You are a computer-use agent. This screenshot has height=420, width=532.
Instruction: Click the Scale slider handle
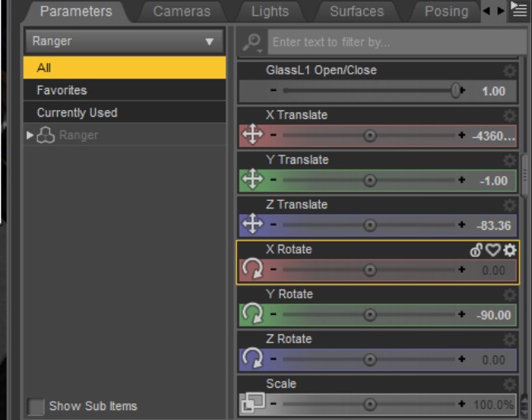click(370, 404)
